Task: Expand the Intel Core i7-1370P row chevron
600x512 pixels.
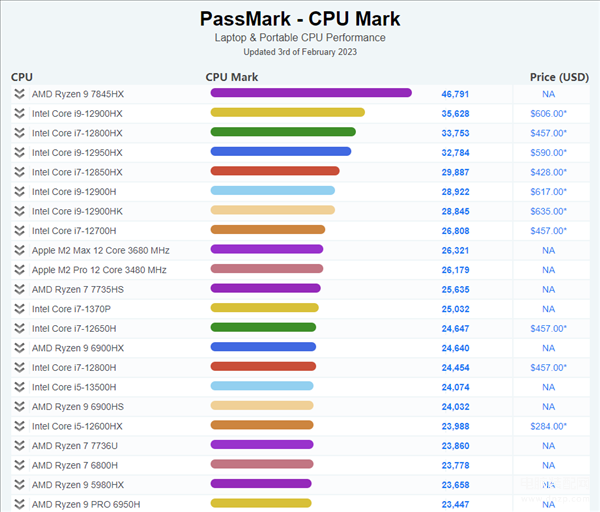Action: pyautogui.click(x=19, y=308)
